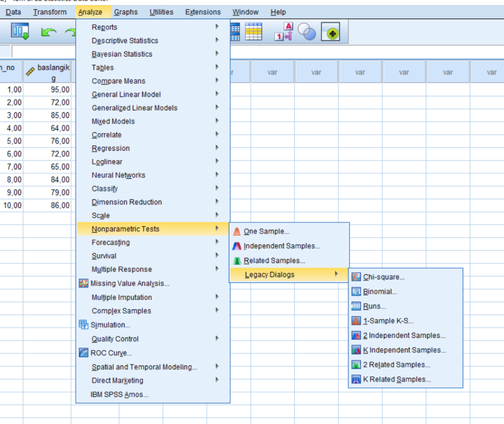Launch IBM SPSS Amos
The height and width of the screenshot is (424, 504).
[x=119, y=394]
